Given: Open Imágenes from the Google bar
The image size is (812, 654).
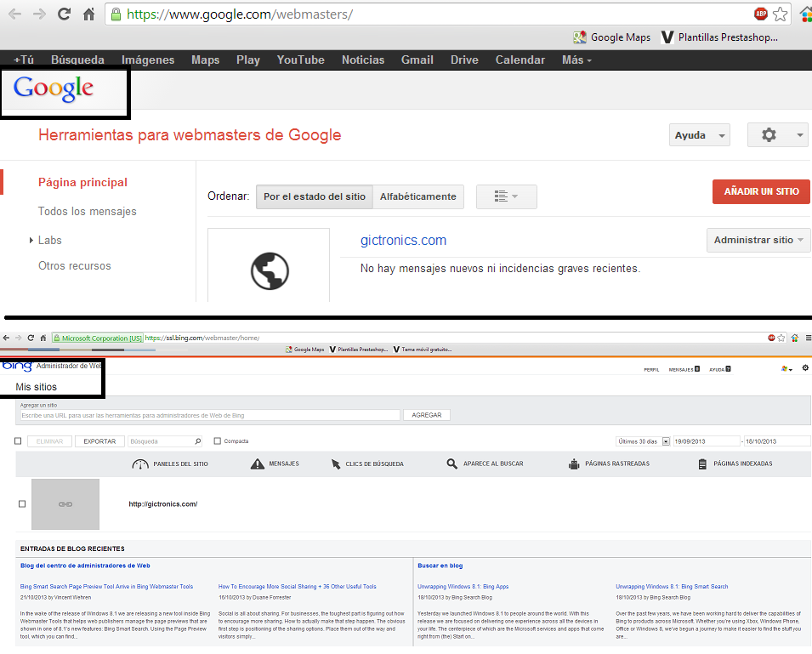Looking at the screenshot, I should [x=148, y=60].
